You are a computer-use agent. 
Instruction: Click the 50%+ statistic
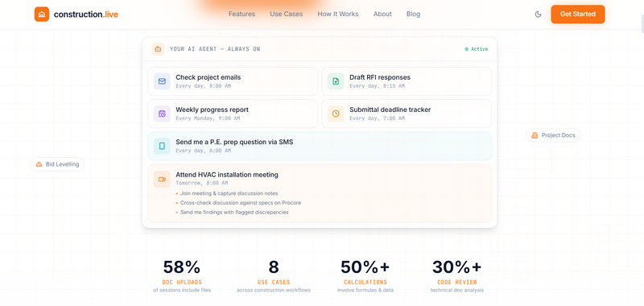click(365, 267)
